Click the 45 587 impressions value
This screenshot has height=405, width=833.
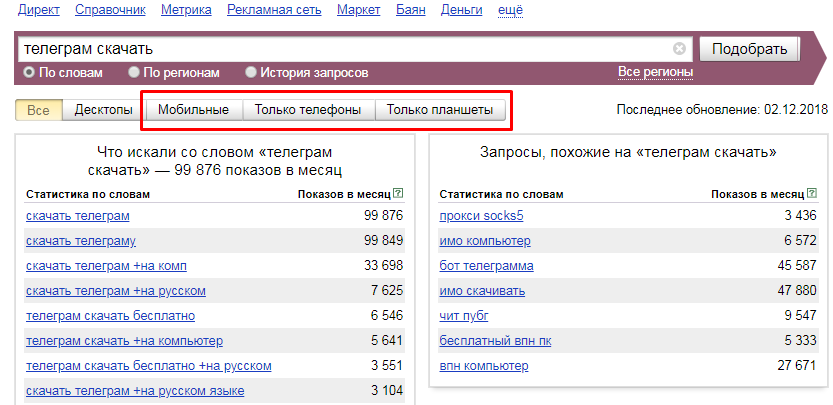coord(797,265)
